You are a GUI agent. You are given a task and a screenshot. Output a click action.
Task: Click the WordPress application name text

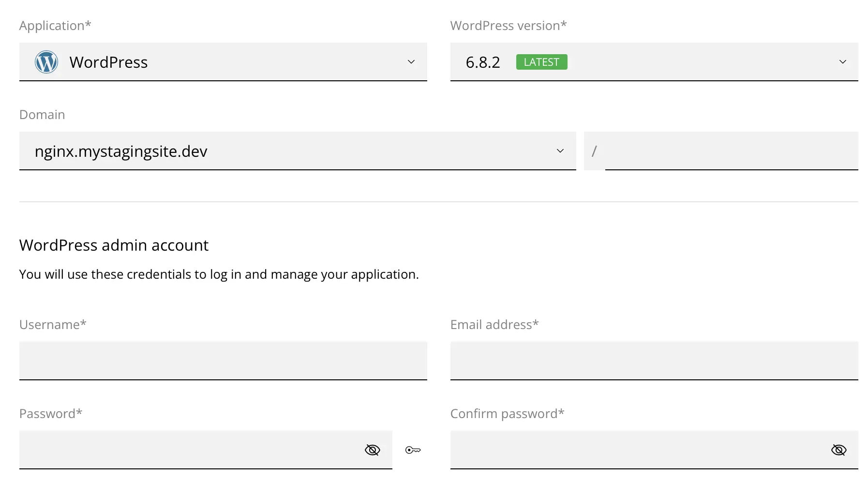tap(108, 62)
